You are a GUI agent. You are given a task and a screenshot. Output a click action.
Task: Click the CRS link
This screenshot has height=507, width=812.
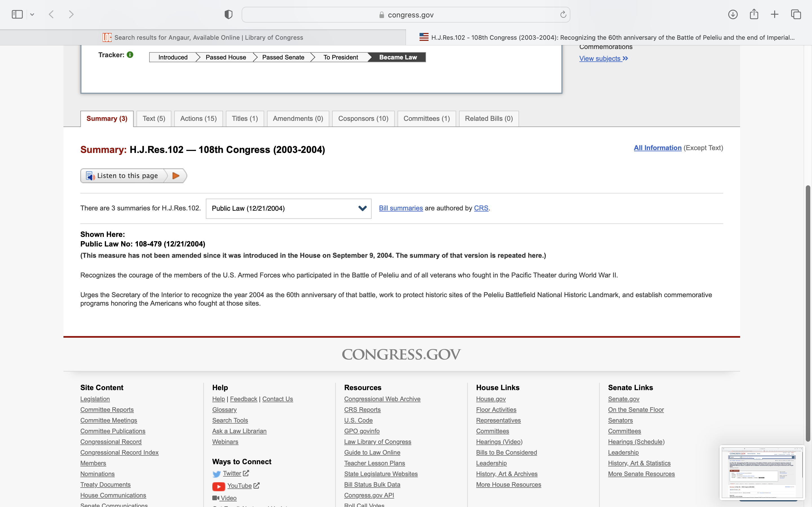click(481, 208)
